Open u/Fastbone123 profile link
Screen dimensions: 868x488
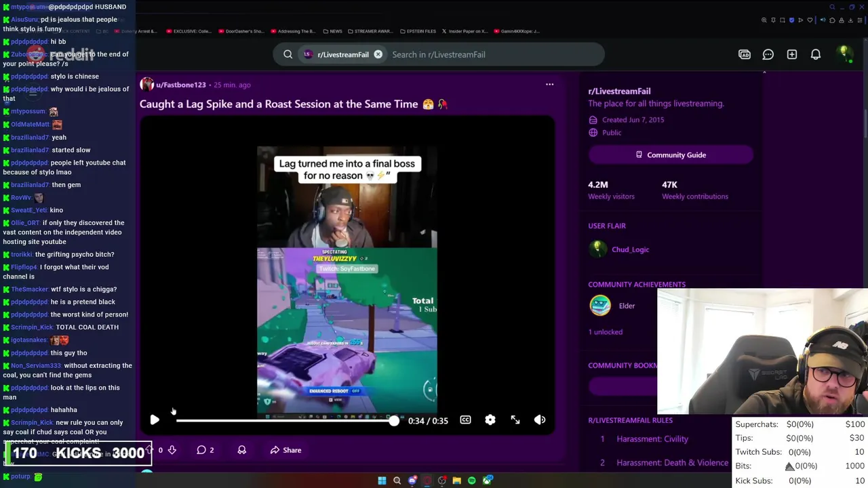pyautogui.click(x=180, y=85)
